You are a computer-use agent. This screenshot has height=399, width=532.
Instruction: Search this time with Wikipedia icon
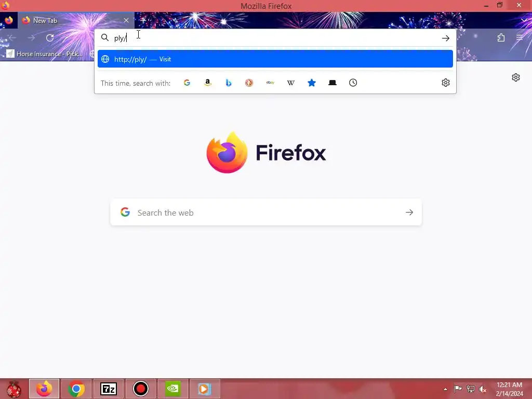point(291,83)
